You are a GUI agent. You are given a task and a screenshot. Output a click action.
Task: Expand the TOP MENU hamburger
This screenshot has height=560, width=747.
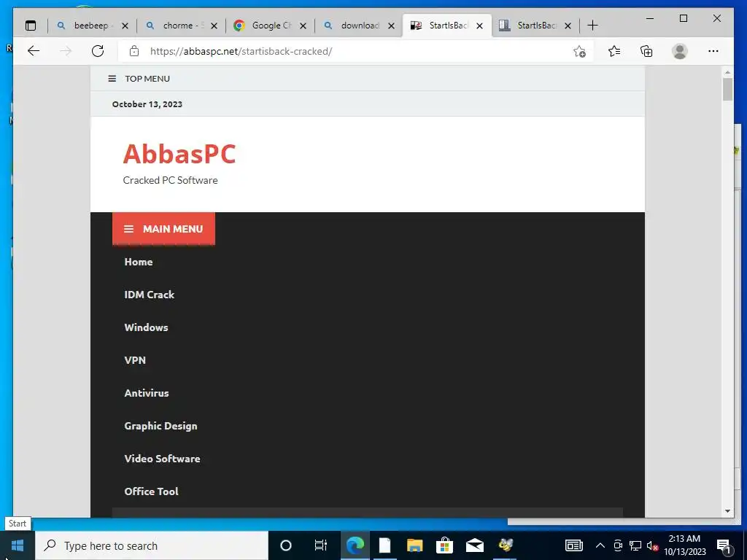click(112, 79)
